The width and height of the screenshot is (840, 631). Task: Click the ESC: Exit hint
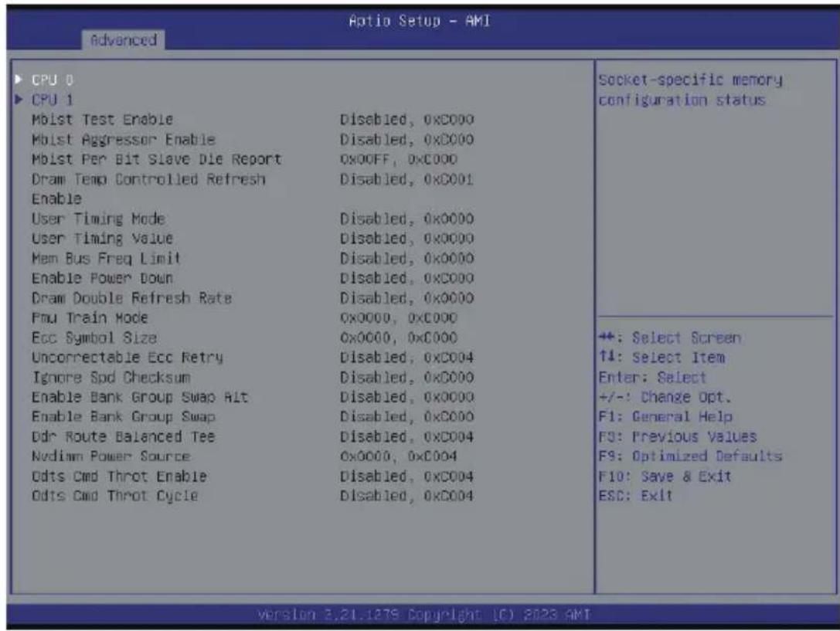coord(635,496)
